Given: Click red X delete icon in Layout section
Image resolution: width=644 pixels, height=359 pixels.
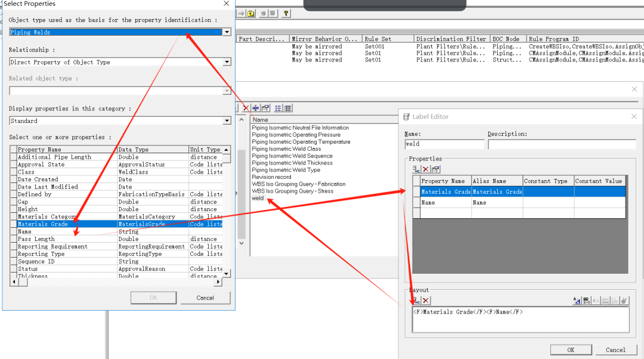Looking at the screenshot, I should (426, 301).
